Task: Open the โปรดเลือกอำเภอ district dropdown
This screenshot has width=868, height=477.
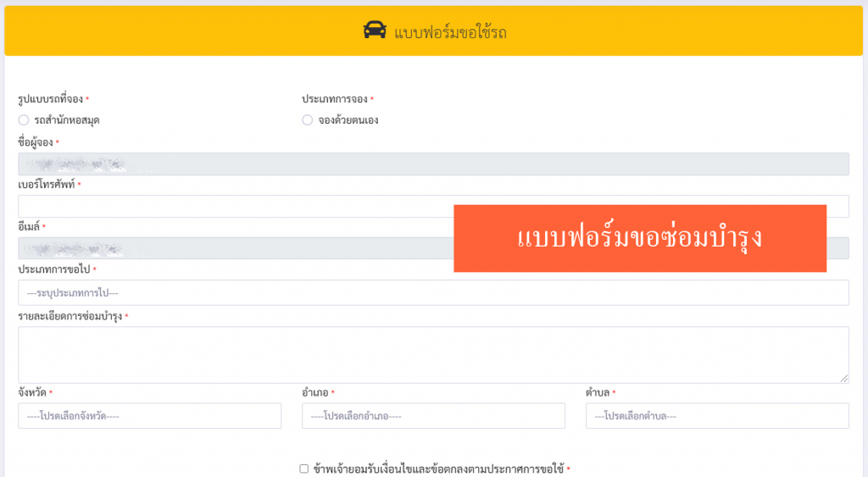Action: [x=433, y=416]
